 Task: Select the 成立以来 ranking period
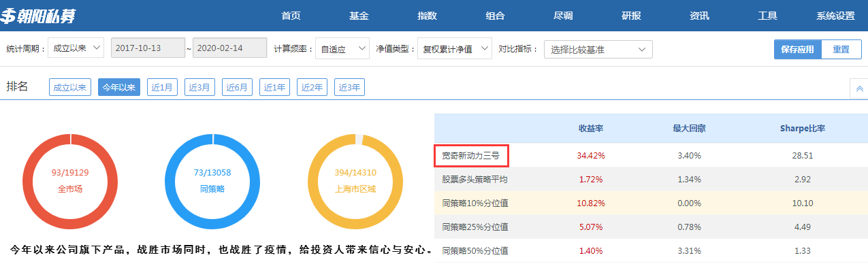coord(70,87)
